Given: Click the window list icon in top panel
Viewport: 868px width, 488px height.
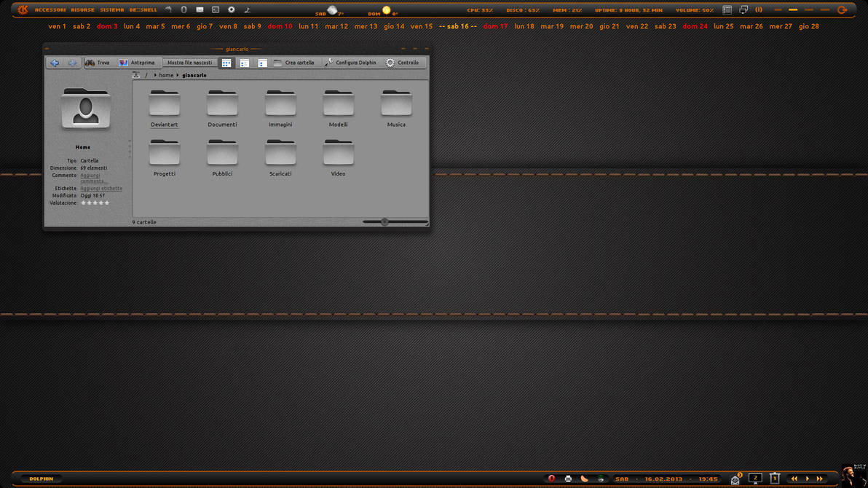Looking at the screenshot, I should pos(727,10).
